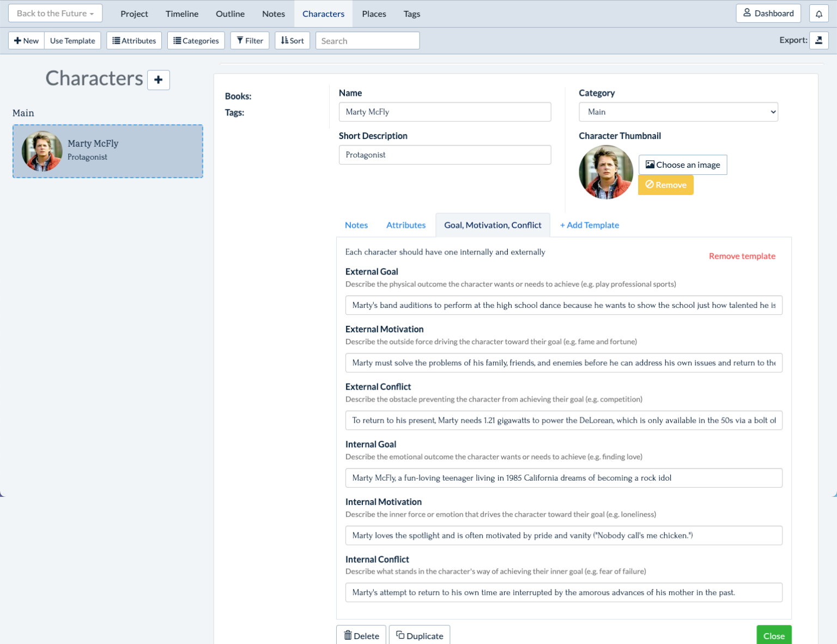Click the plus button beside Characters heading
Image resolution: width=837 pixels, height=644 pixels.
point(159,80)
